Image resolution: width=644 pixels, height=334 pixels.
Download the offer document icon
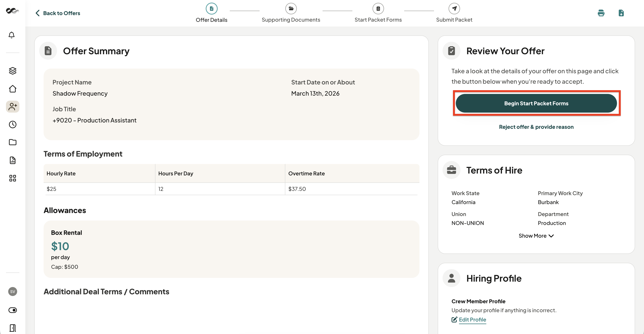(621, 13)
